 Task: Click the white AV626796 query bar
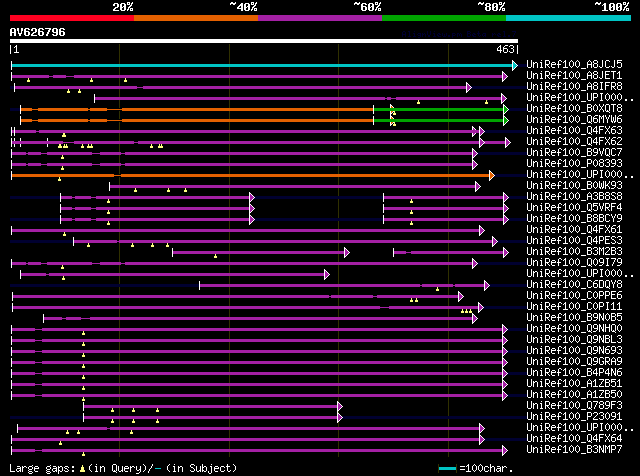pos(264,41)
